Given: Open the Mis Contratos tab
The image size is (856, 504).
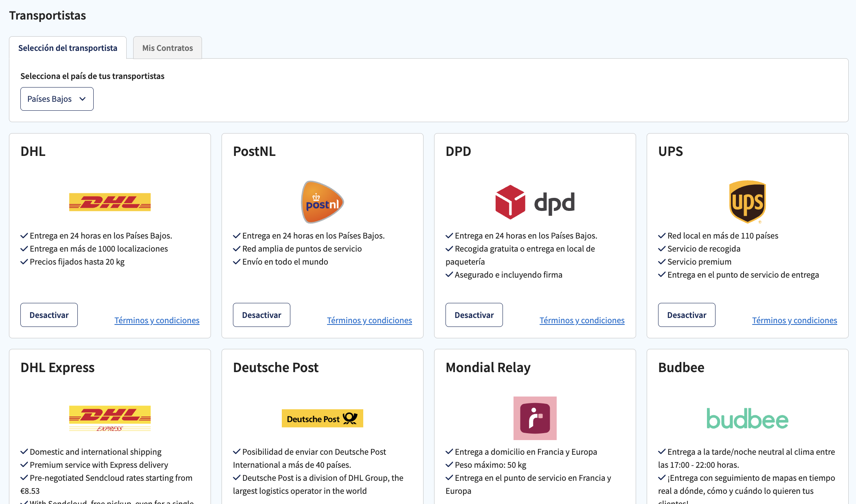Looking at the screenshot, I should pos(167,48).
